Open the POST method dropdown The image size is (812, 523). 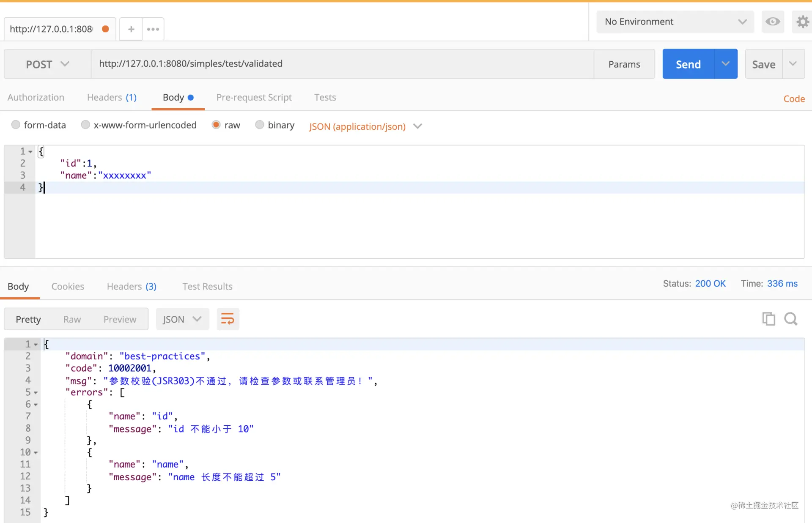pyautogui.click(x=47, y=64)
